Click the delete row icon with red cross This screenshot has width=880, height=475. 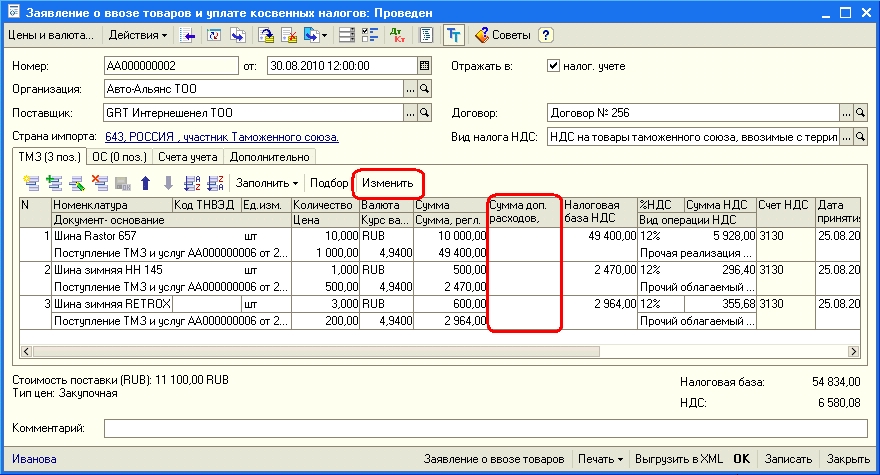[x=100, y=183]
